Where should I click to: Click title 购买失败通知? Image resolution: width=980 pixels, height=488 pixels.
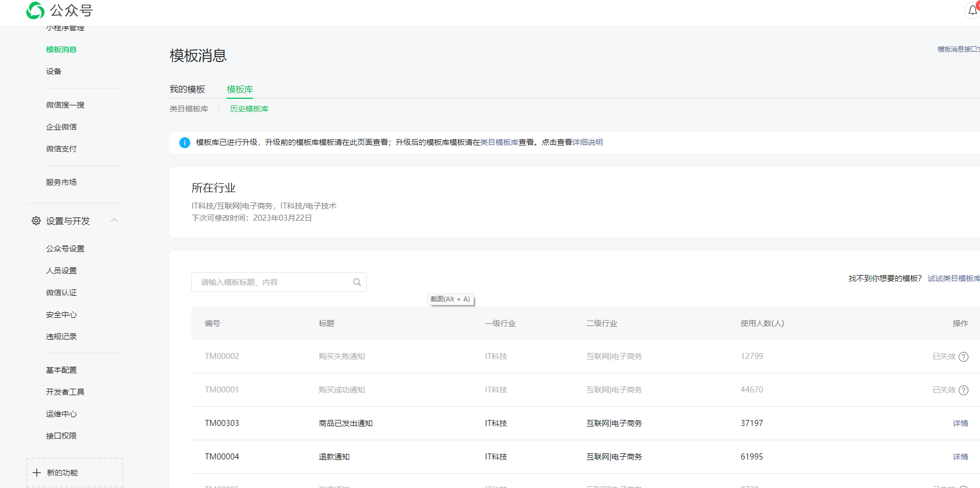coord(342,356)
